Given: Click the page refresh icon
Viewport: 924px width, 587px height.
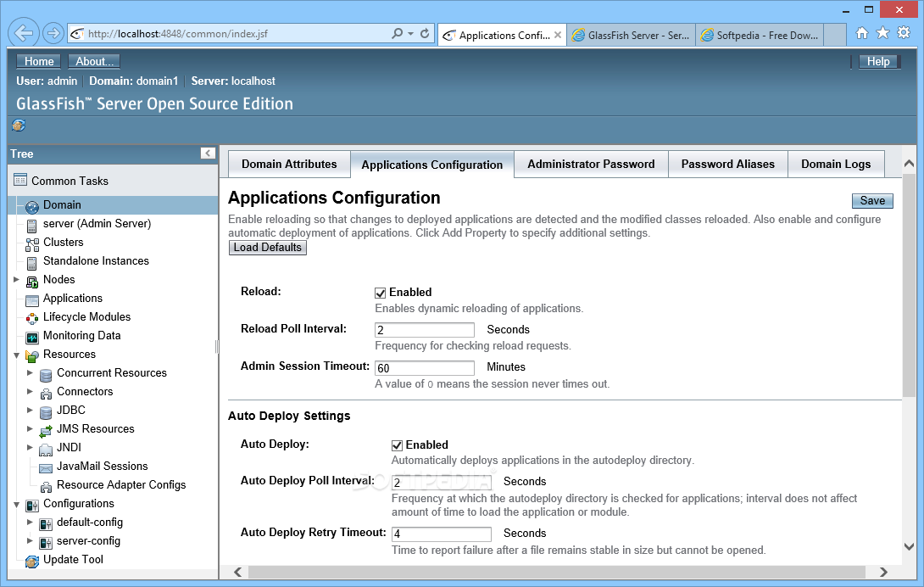Looking at the screenshot, I should (425, 34).
